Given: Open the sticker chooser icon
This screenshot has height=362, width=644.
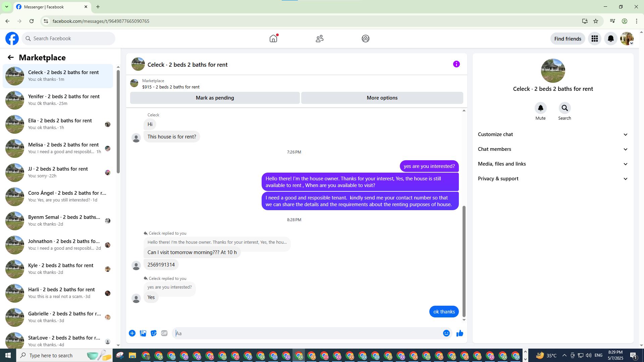Looking at the screenshot, I should coord(154,333).
